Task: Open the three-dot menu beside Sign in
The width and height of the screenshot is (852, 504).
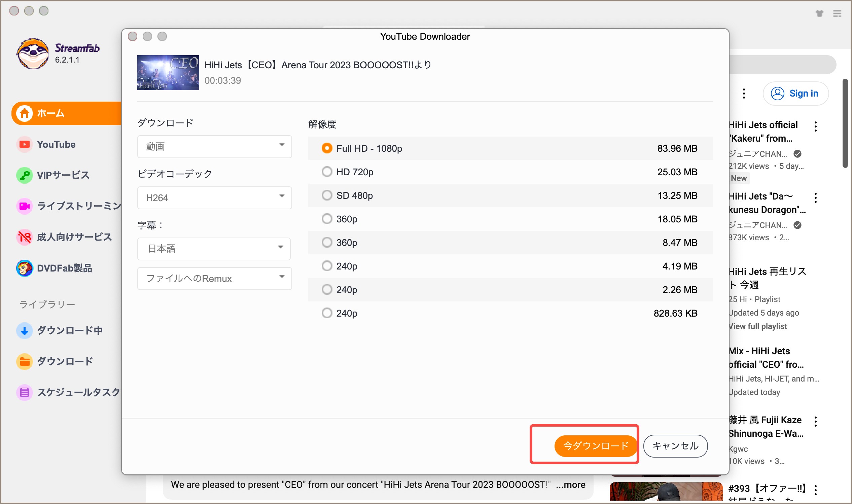Action: [744, 94]
